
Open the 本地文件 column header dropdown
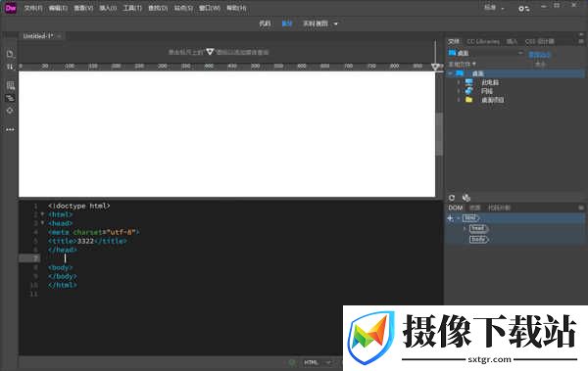click(x=462, y=64)
